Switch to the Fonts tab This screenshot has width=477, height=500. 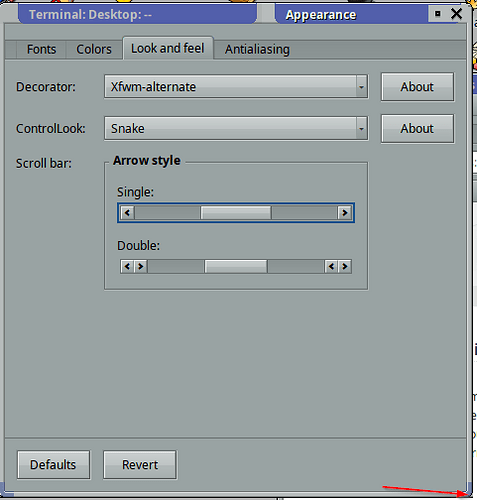pos(41,49)
